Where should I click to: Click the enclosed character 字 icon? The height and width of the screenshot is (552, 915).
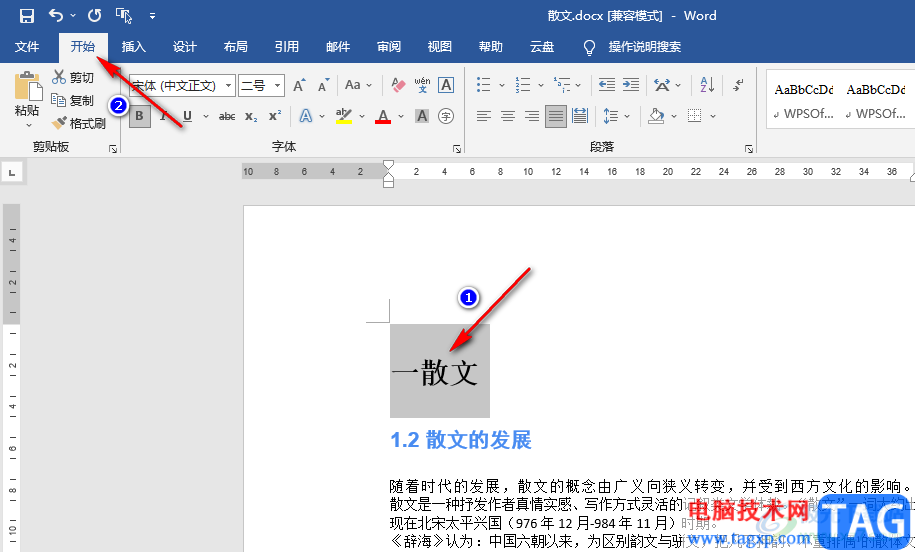(446, 116)
